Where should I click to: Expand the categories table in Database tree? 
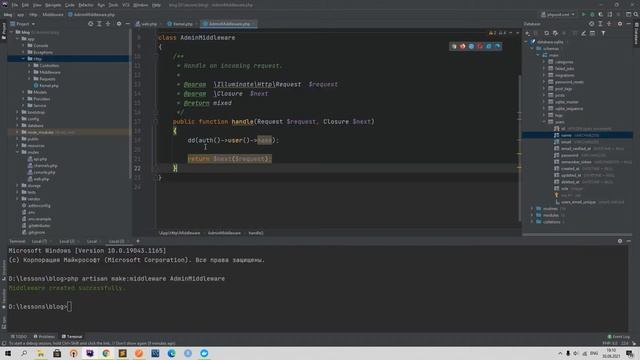click(544, 62)
